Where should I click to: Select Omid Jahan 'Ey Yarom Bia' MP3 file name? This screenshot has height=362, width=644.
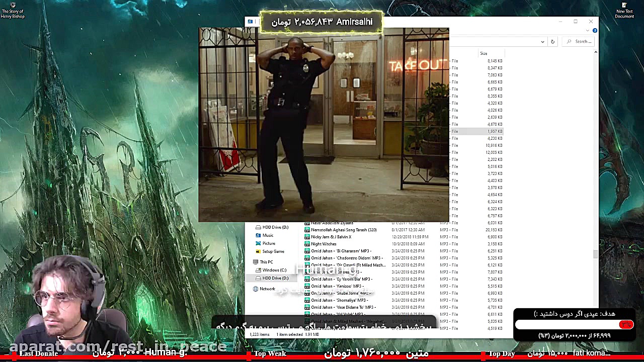click(342, 279)
